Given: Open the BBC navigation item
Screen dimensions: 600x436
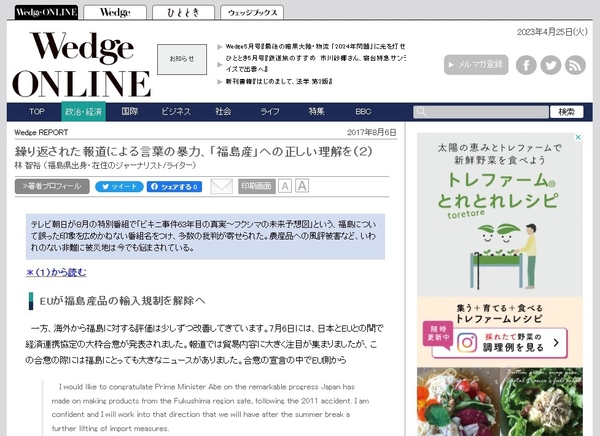Looking at the screenshot, I should (x=363, y=111).
